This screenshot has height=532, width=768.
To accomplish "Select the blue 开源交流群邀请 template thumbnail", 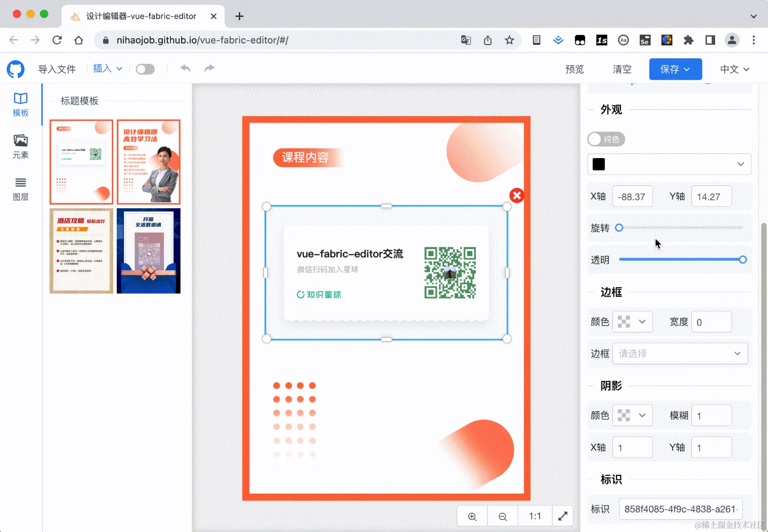I will click(x=149, y=251).
